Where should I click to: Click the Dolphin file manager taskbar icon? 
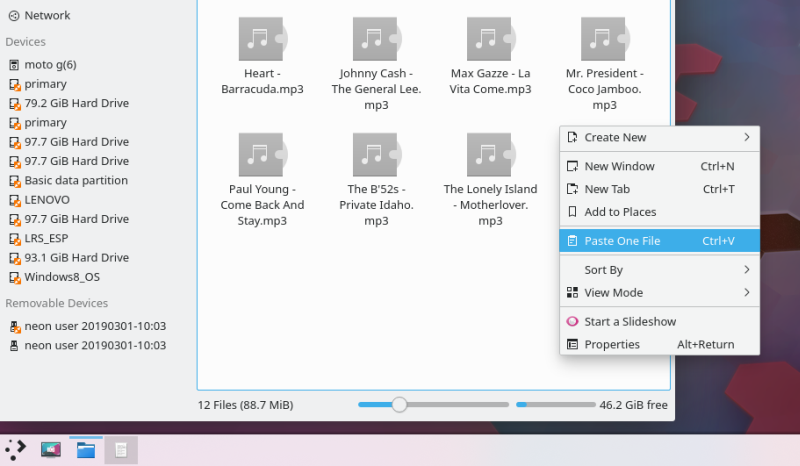tap(86, 450)
